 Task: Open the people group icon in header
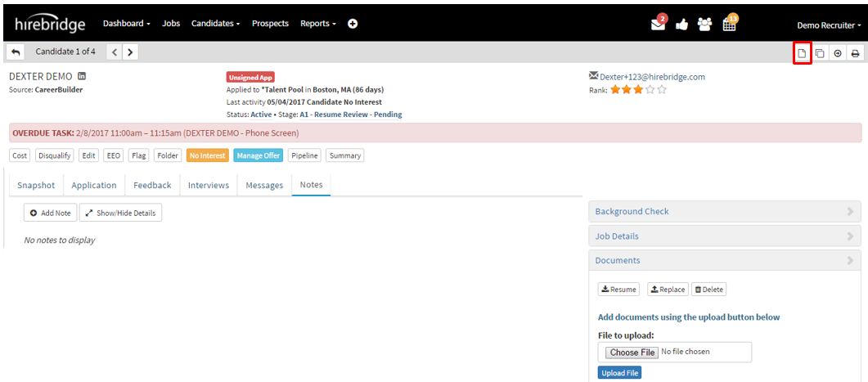point(704,25)
